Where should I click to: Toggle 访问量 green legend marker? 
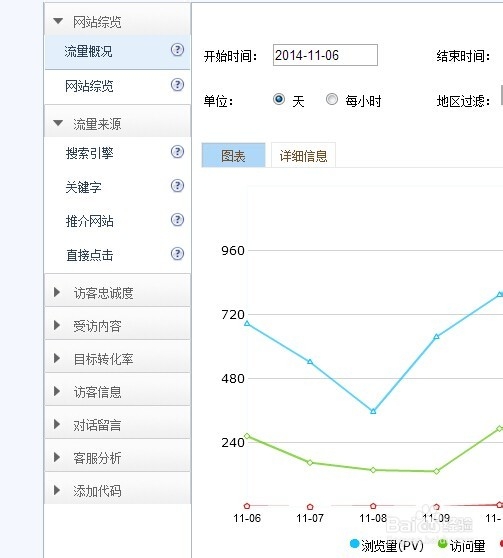(442, 543)
